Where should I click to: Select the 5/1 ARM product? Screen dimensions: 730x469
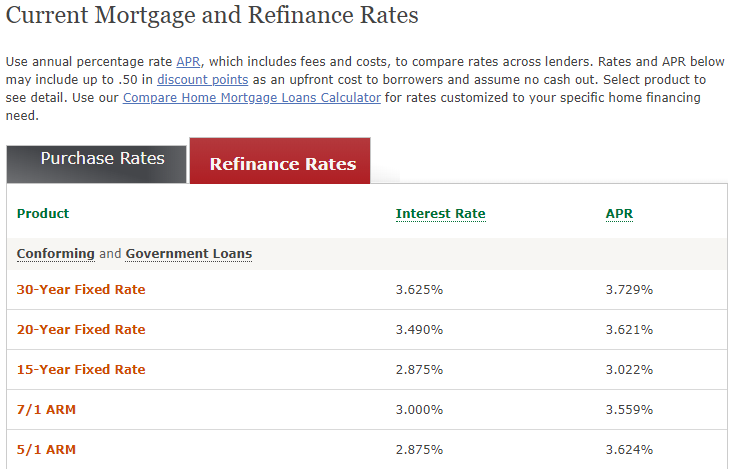pos(46,450)
